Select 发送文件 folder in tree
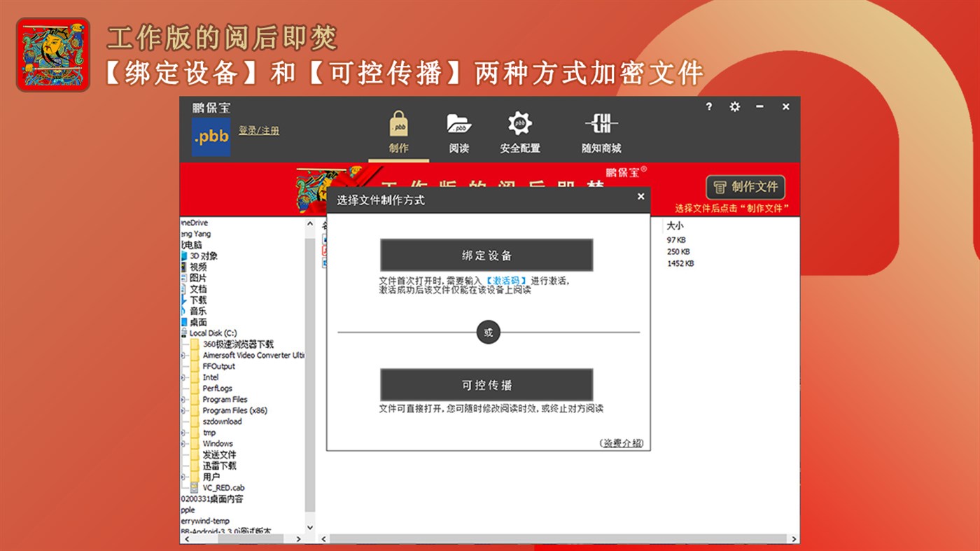The image size is (980, 551). 213,454
